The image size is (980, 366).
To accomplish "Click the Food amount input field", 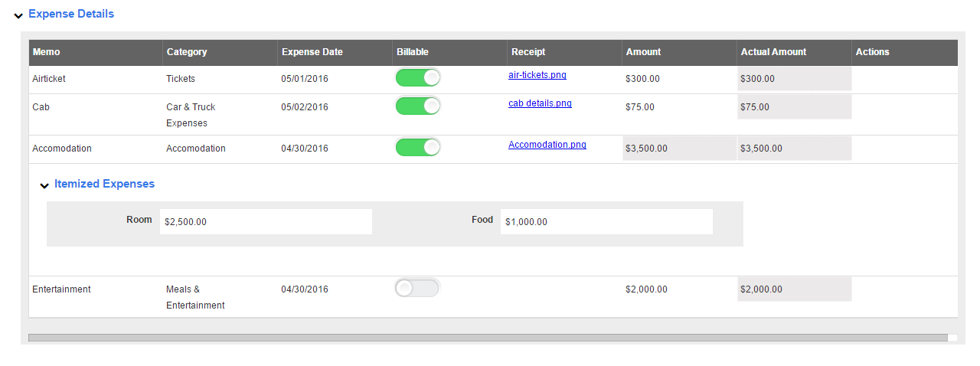I will [606, 222].
